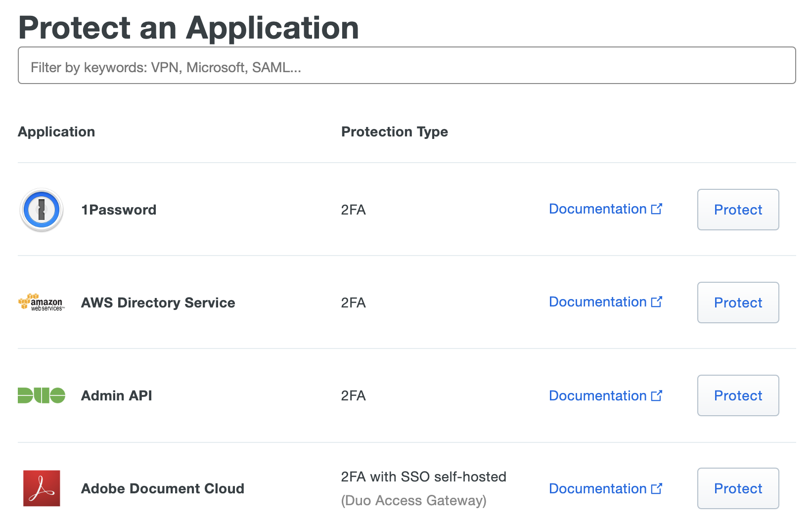Viewport: 812px width, 522px height.
Task: Click the Amazon Web Services logo
Action: [42, 302]
